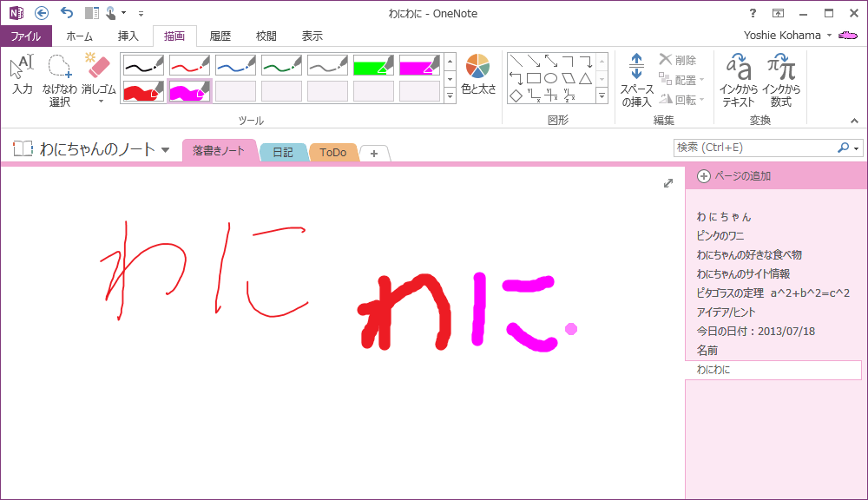Open page ピンクのワニ

tap(720, 236)
